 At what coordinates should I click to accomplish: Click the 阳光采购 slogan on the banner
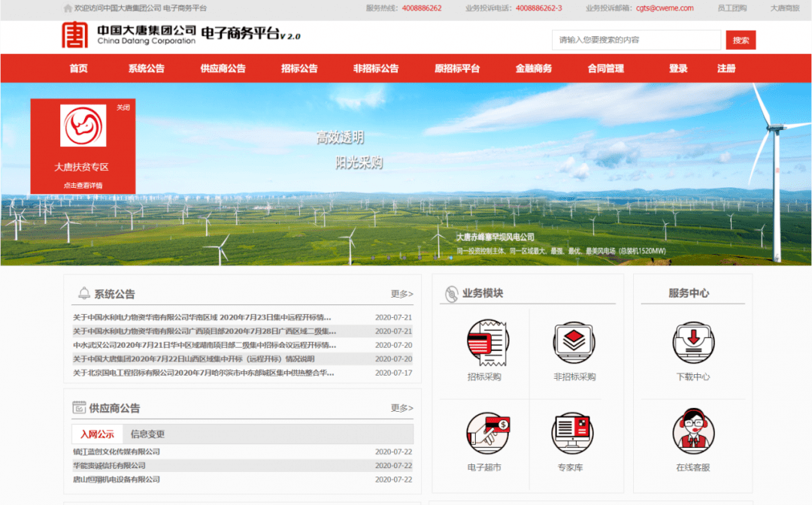359,163
